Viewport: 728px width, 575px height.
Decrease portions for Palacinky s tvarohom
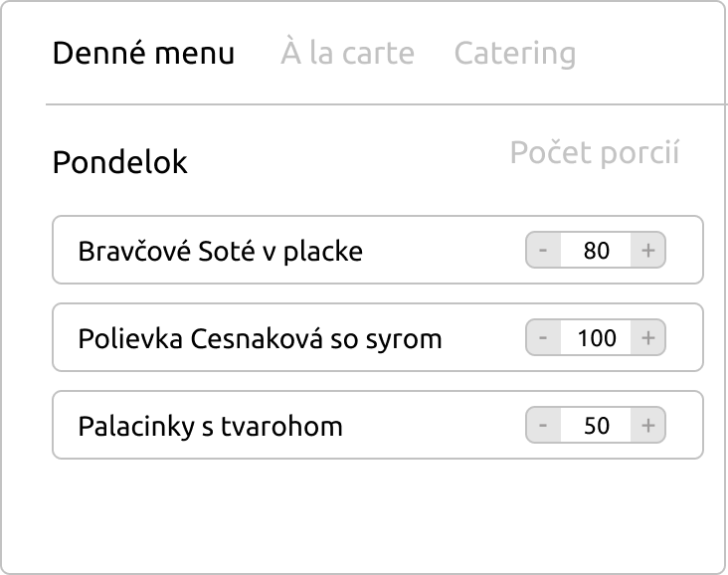click(543, 427)
